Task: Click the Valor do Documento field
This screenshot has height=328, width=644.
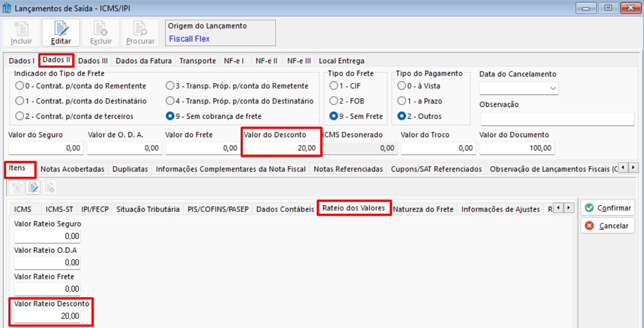Action: tap(517, 148)
